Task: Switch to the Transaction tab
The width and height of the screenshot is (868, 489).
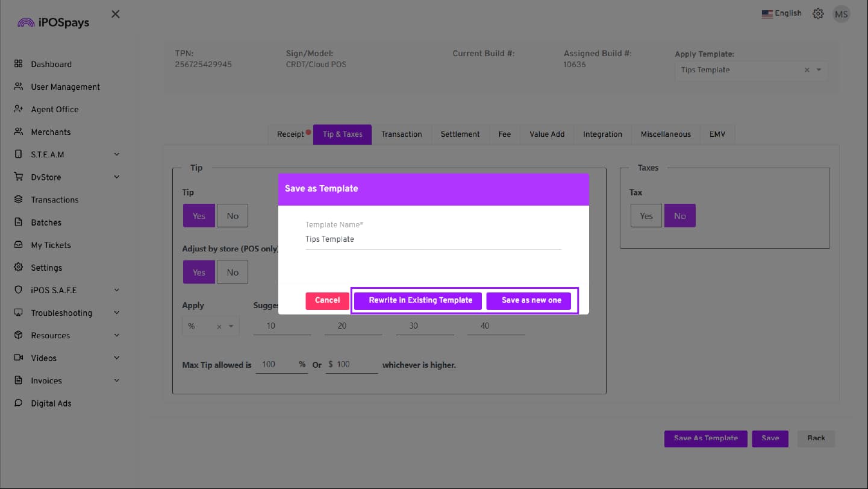Action: [x=401, y=134]
